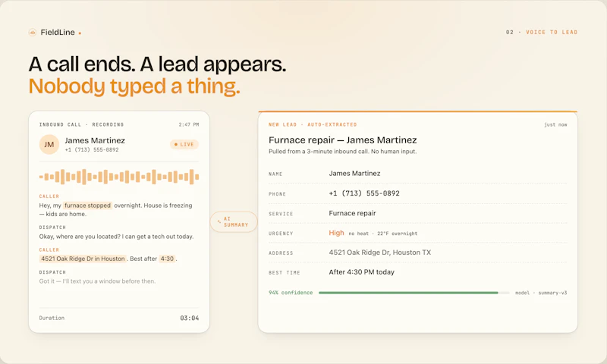The height and width of the screenshot is (364, 607).
Task: Click the PHONE field label
Action: 277,194
